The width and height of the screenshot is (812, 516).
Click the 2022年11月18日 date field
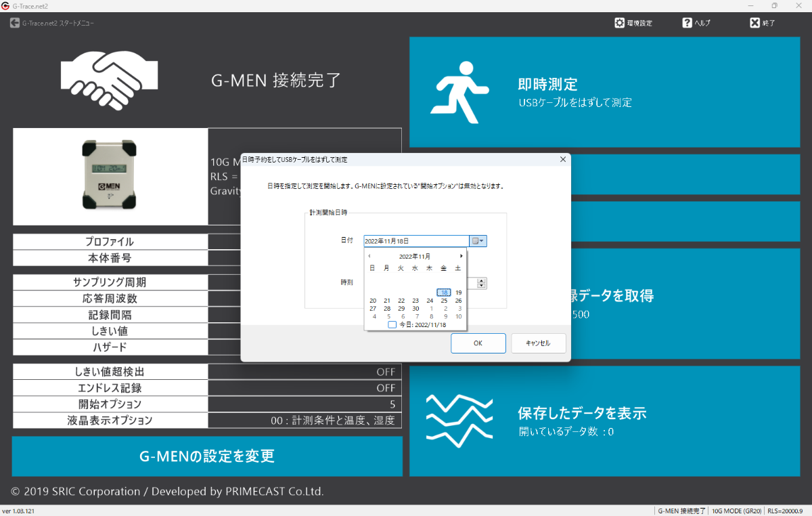tap(415, 241)
